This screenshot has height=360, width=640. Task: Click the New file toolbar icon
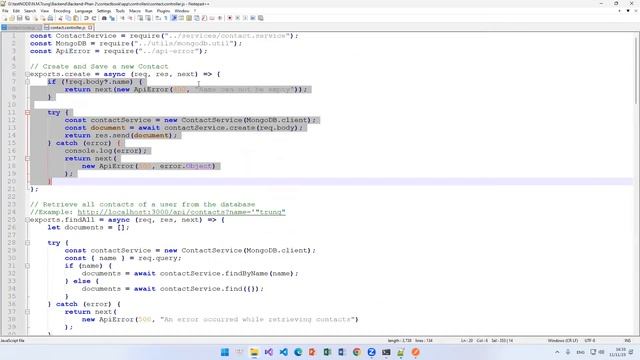[x=4, y=18]
